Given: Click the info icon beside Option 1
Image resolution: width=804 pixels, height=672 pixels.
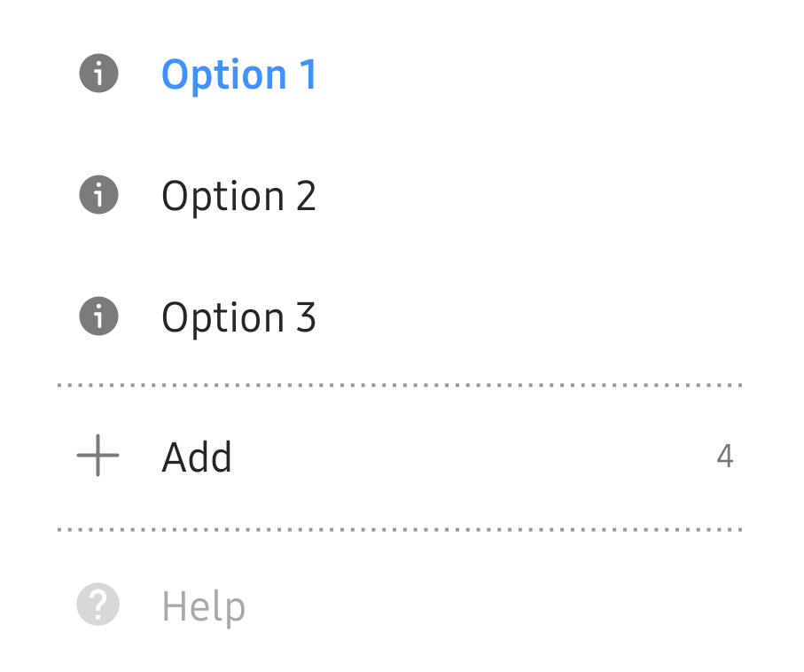Looking at the screenshot, I should point(98,74).
